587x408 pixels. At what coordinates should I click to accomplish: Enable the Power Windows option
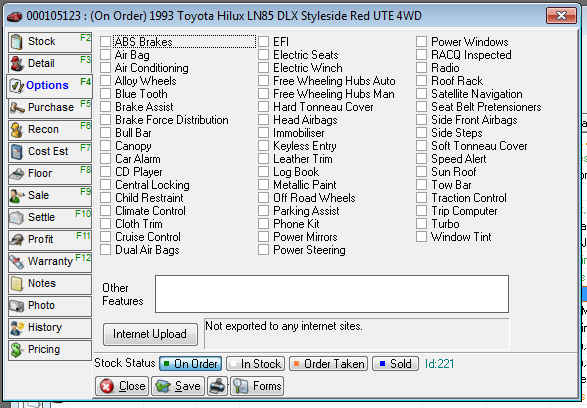coord(422,42)
